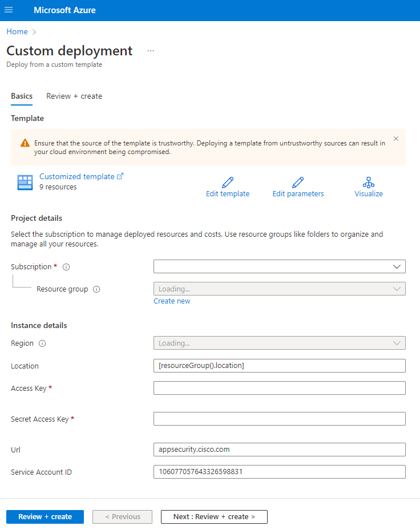Click the 'Custom deployment' page title

69,51
